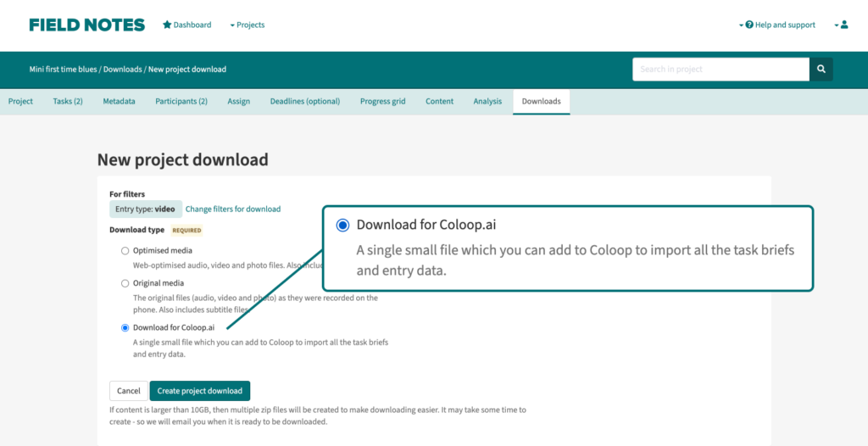
Task: Open Dashboard via star icon
Action: click(167, 25)
